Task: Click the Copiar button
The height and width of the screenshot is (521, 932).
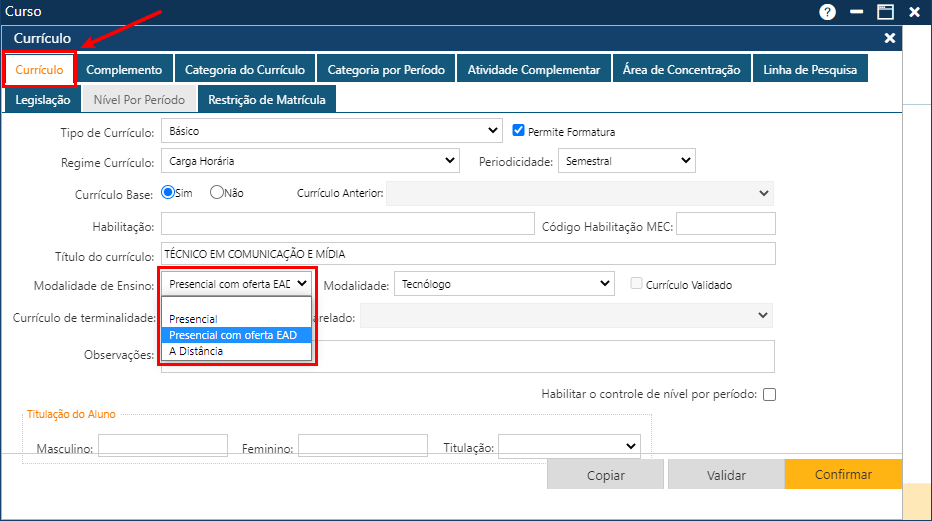Action: pyautogui.click(x=606, y=475)
